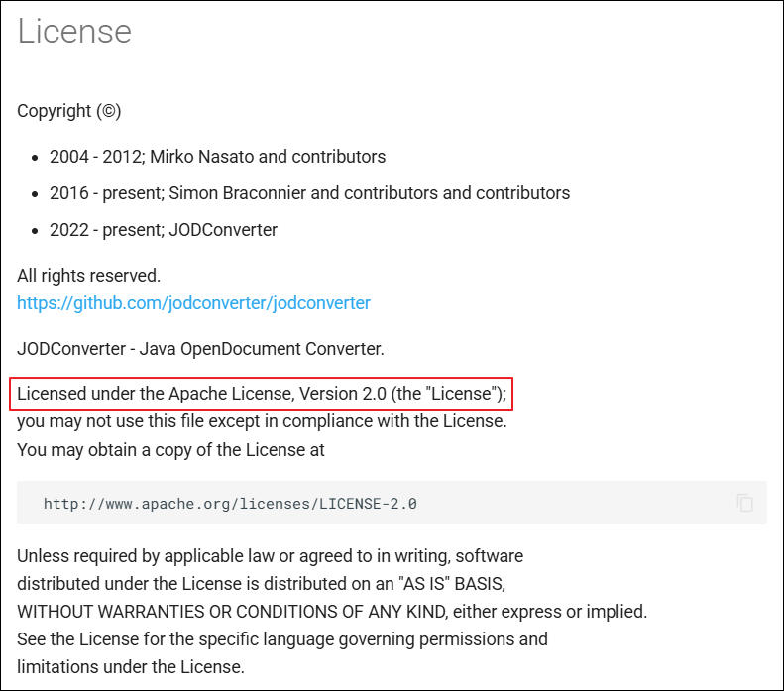Click the WITHOUT WARRANTIES OR CONDITIONS line

point(332,612)
